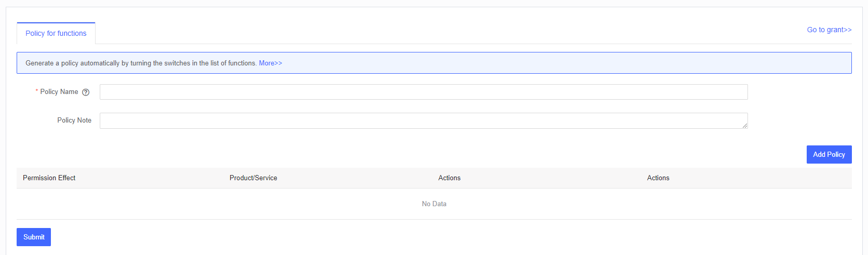Image resolution: width=868 pixels, height=255 pixels.
Task: Click the 'Generate a policy automatically' banner text
Action: [x=141, y=63]
